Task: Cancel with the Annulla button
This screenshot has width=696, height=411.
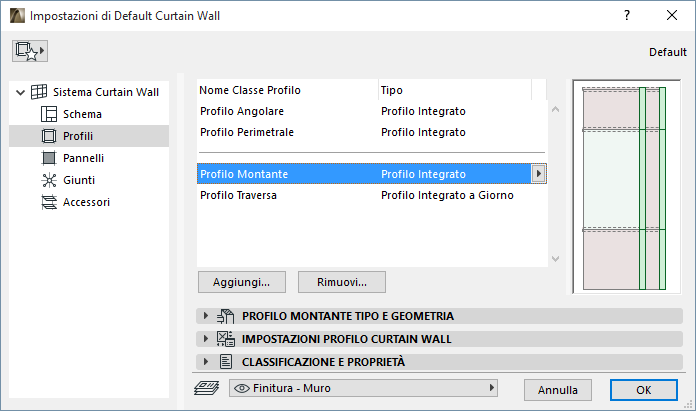Action: pos(558,389)
